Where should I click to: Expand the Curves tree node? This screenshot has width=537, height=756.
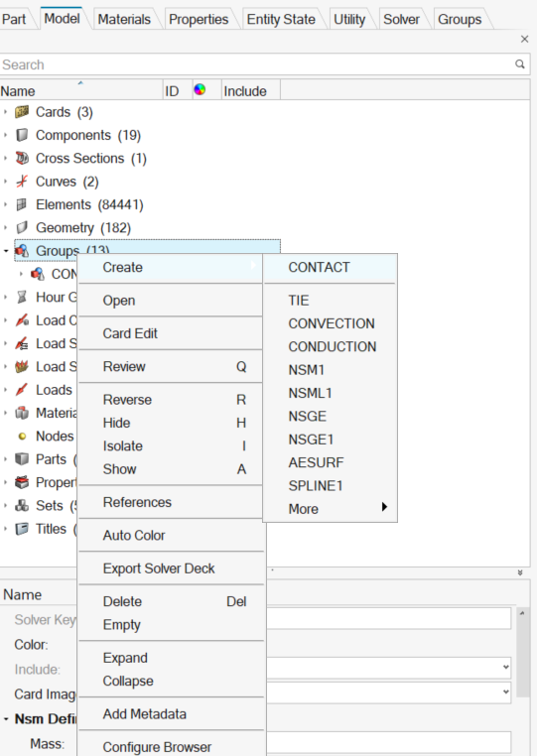coord(5,182)
